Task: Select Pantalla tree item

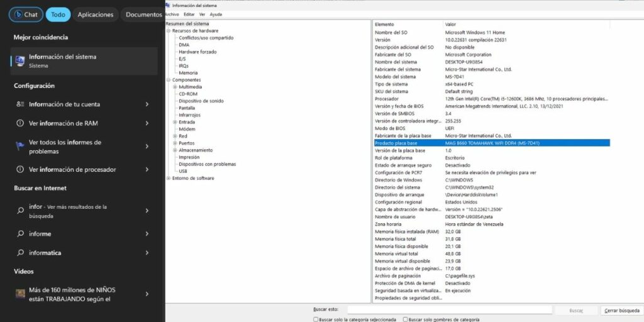Action: tap(187, 108)
